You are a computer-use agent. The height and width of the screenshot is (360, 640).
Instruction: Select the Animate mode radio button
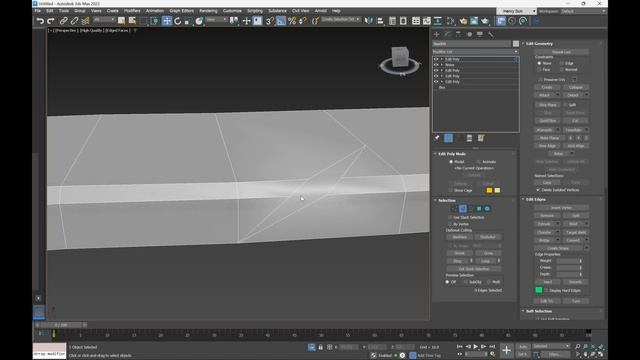tap(478, 162)
